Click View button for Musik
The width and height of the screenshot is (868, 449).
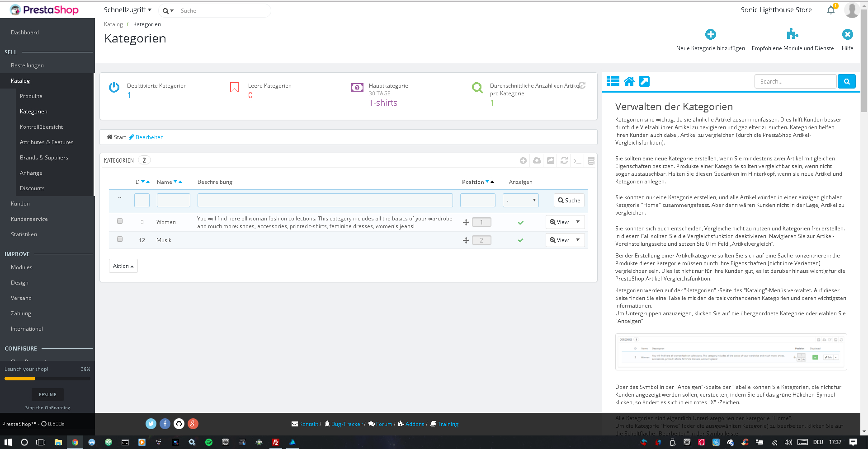(559, 240)
